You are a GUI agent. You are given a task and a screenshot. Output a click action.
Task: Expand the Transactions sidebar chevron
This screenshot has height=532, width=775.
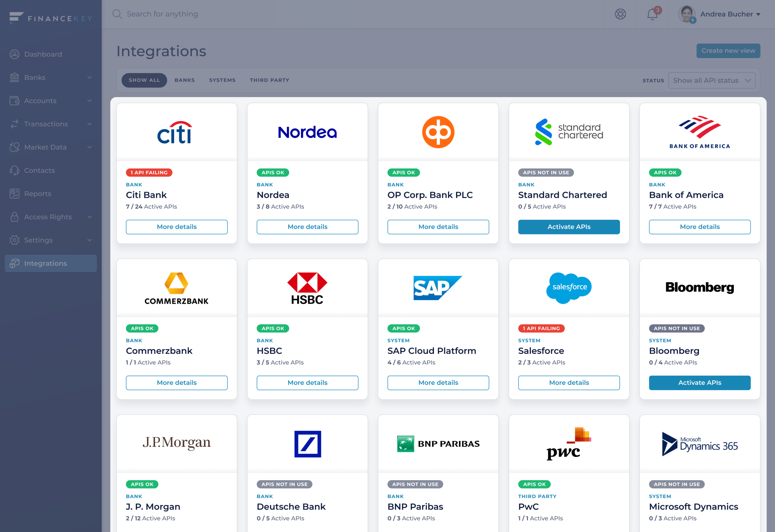pyautogui.click(x=89, y=124)
